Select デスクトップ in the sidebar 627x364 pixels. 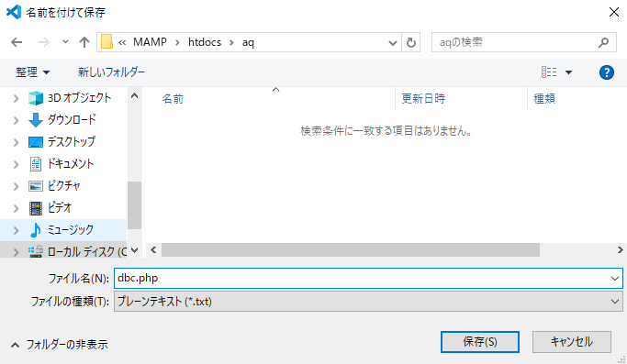[x=72, y=141]
